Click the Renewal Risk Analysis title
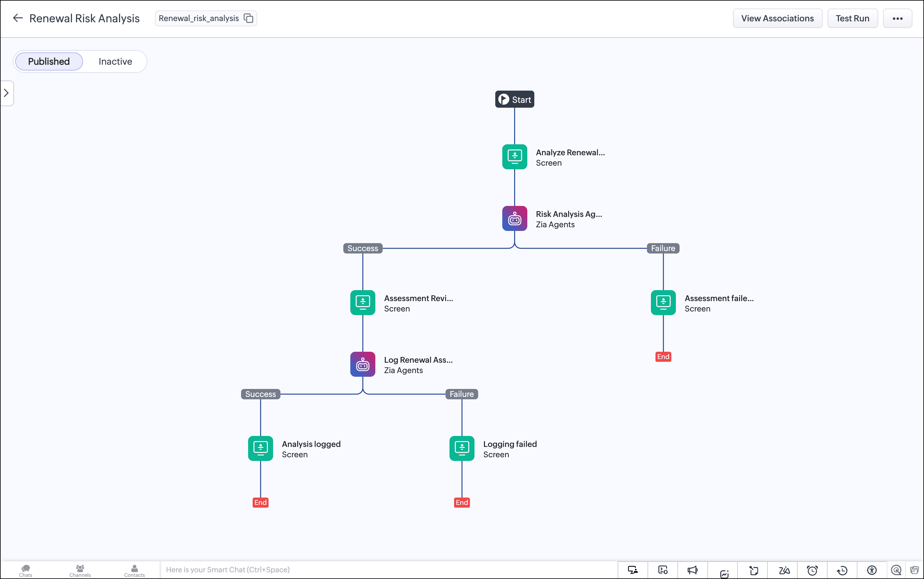924x579 pixels. [x=84, y=18]
